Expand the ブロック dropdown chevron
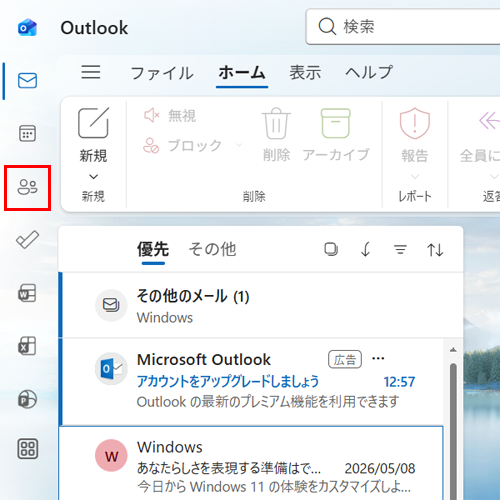500x500 pixels. point(239,145)
